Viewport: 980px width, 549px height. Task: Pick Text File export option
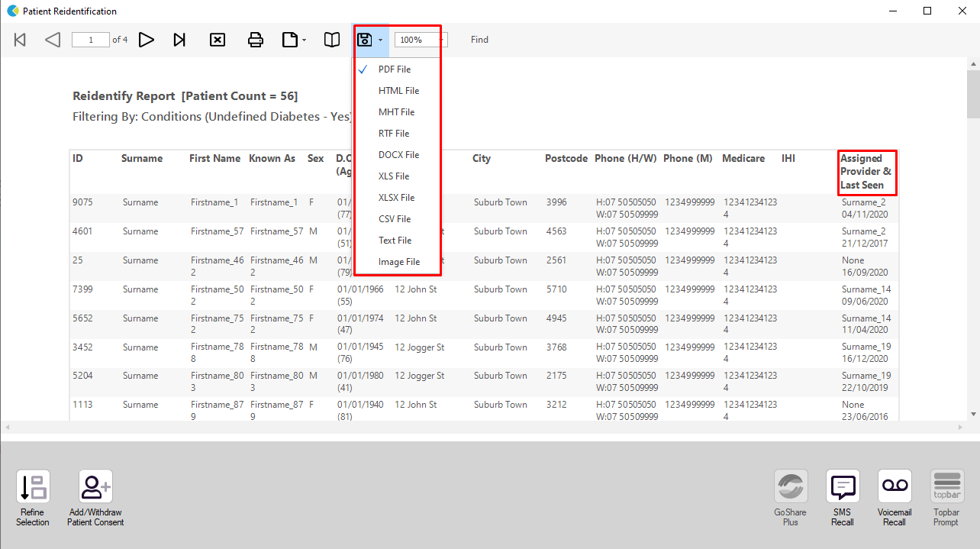(396, 241)
